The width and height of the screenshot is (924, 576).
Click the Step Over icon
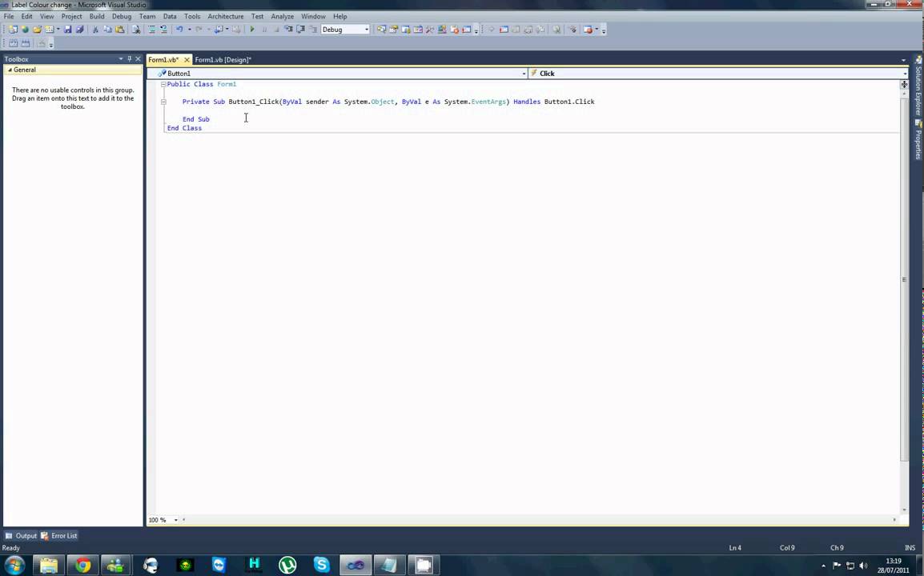300,29
